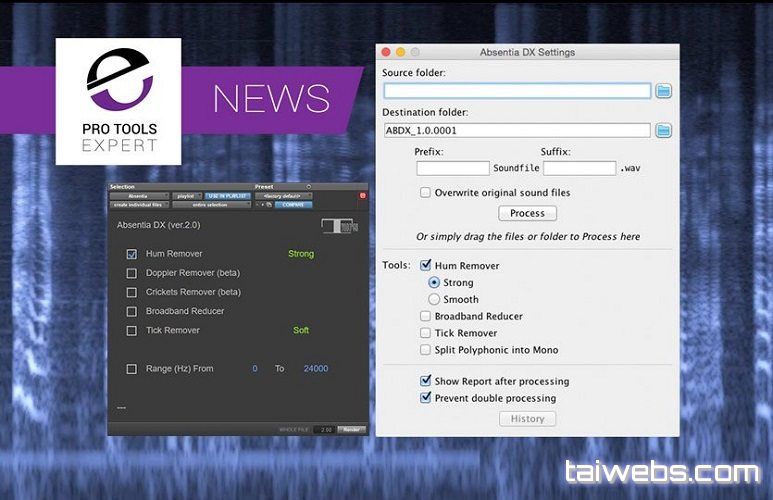Click the Hum Remover Strong strength value
This screenshot has width=773, height=500.
point(300,254)
